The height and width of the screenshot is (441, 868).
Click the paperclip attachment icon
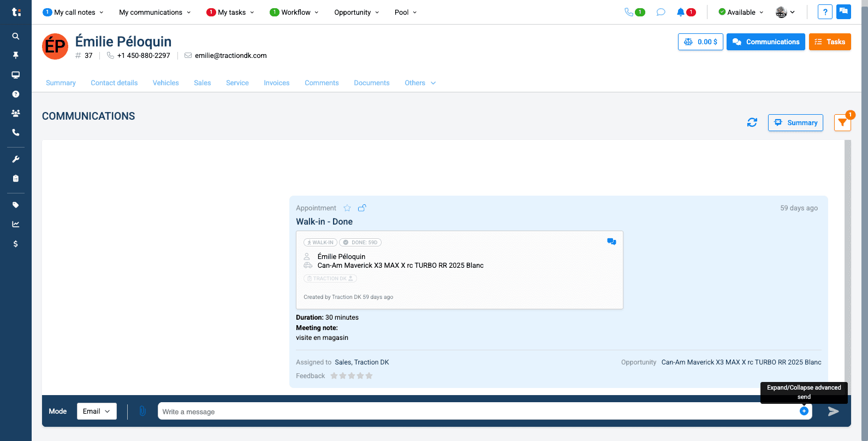click(x=142, y=411)
